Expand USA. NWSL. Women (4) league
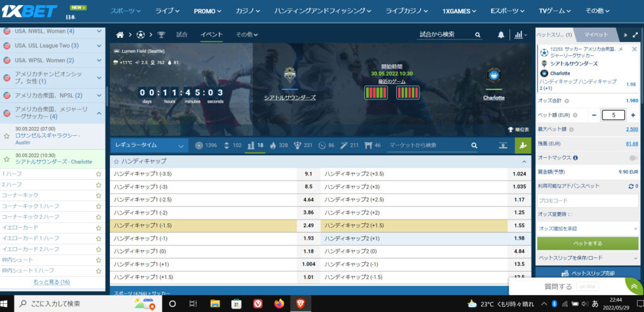 coord(99,31)
